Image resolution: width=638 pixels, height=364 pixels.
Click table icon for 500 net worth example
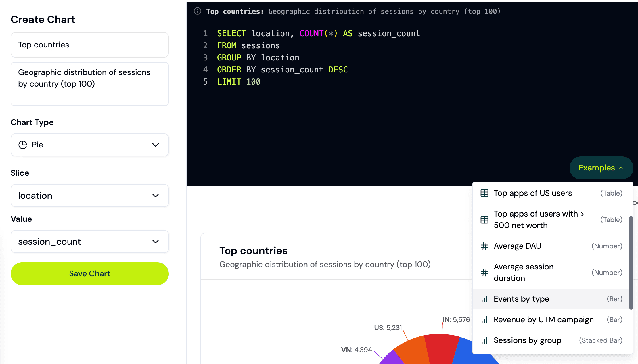(x=484, y=220)
